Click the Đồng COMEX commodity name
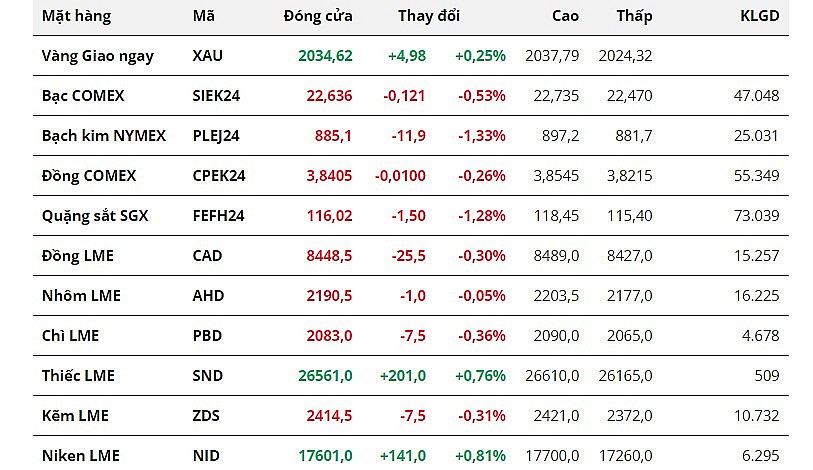Viewport: 813px width, 470px height. (89, 176)
